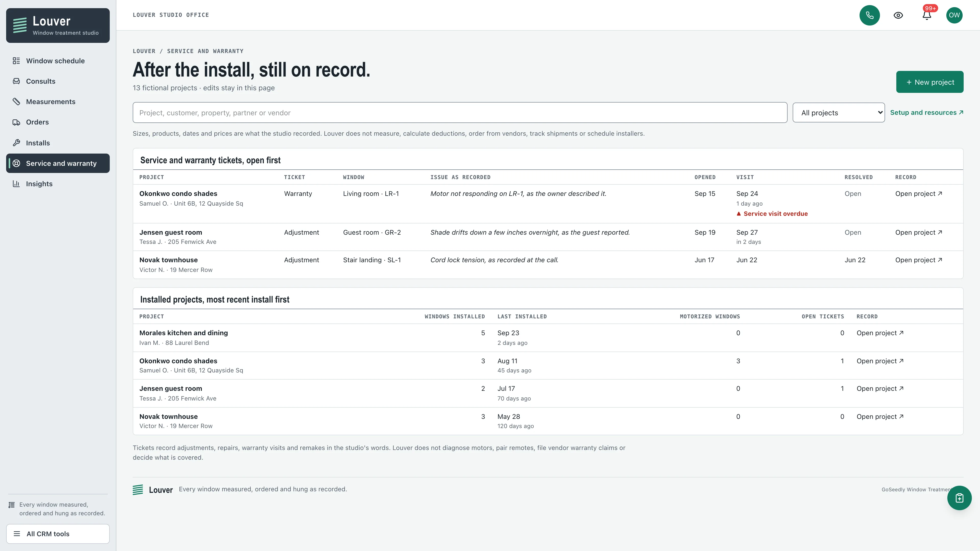
Task: Click the Service and warranty lifebuoy icon
Action: [16, 163]
